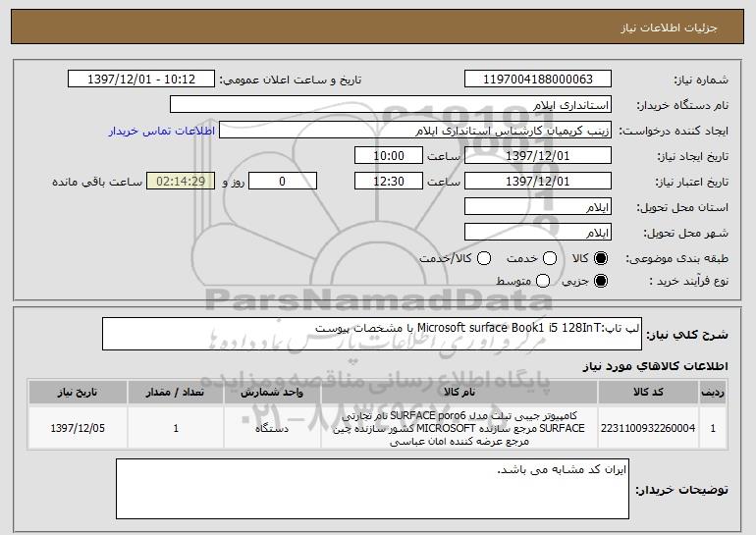The width and height of the screenshot is (756, 535).
Task: Click need date cell 1397/12/05
Action: [78, 428]
